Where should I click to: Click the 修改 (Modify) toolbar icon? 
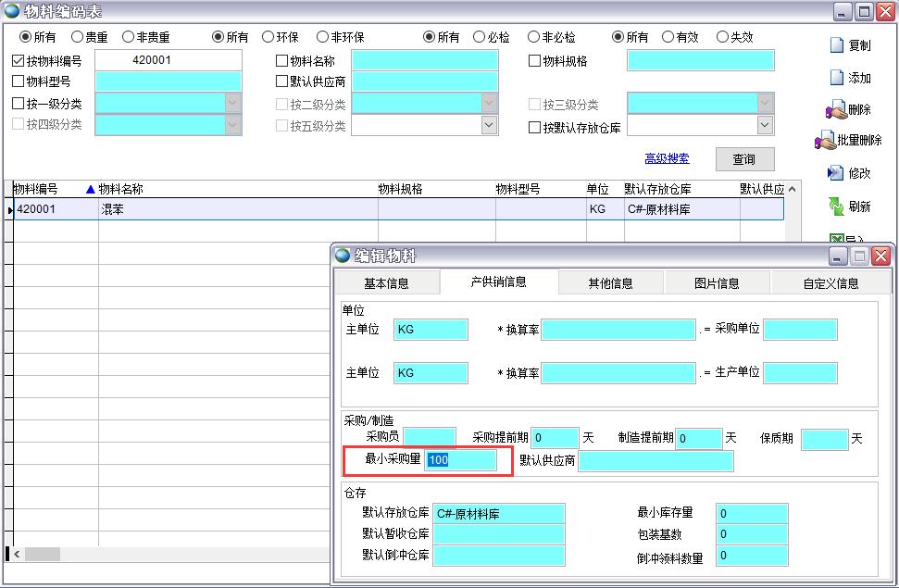[836, 173]
